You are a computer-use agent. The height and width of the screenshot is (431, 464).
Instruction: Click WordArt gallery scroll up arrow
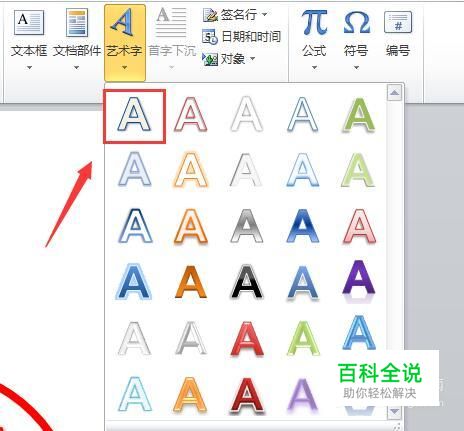[x=394, y=92]
